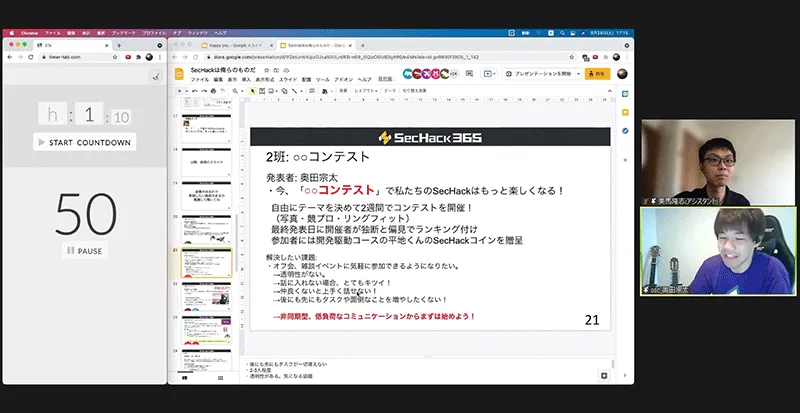Switch to filmstrip view
The image size is (800, 413).
click(184, 378)
